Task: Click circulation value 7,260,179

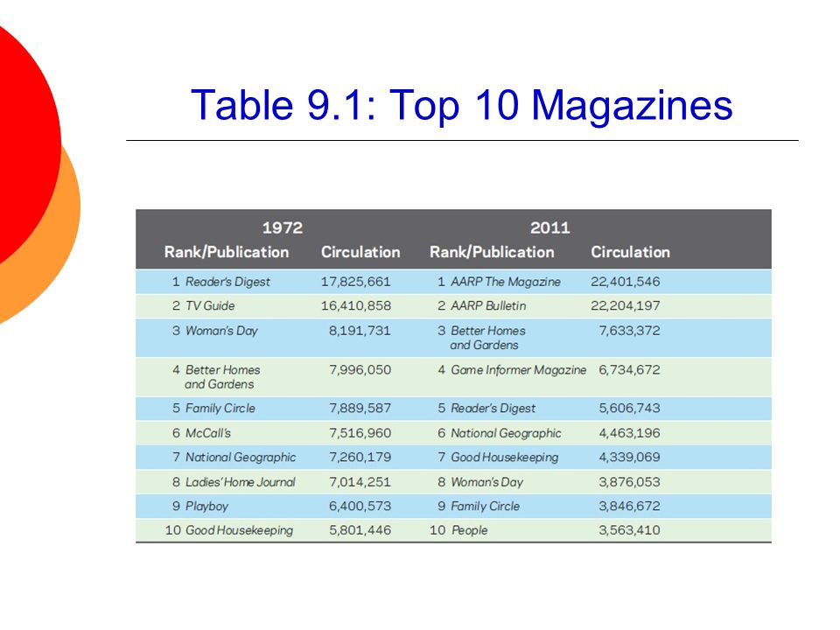Action: point(360,457)
